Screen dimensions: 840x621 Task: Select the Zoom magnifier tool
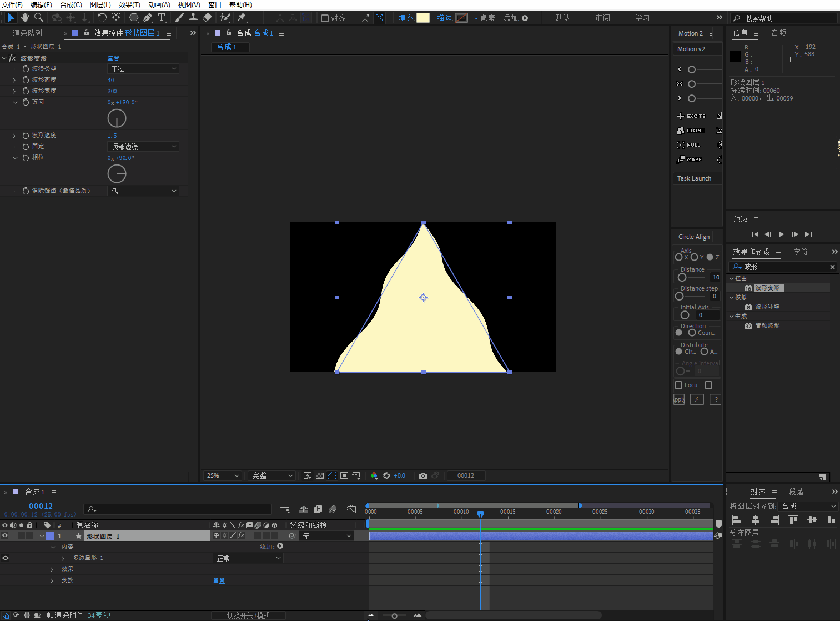[x=39, y=18]
